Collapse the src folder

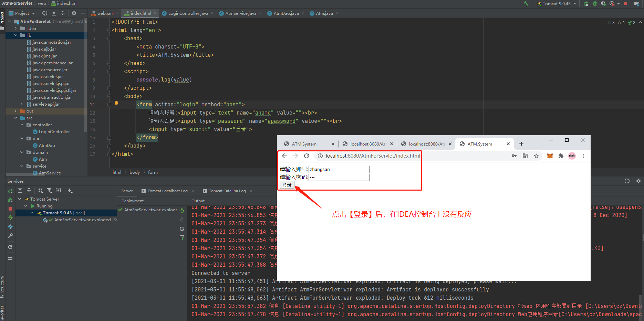pos(15,118)
